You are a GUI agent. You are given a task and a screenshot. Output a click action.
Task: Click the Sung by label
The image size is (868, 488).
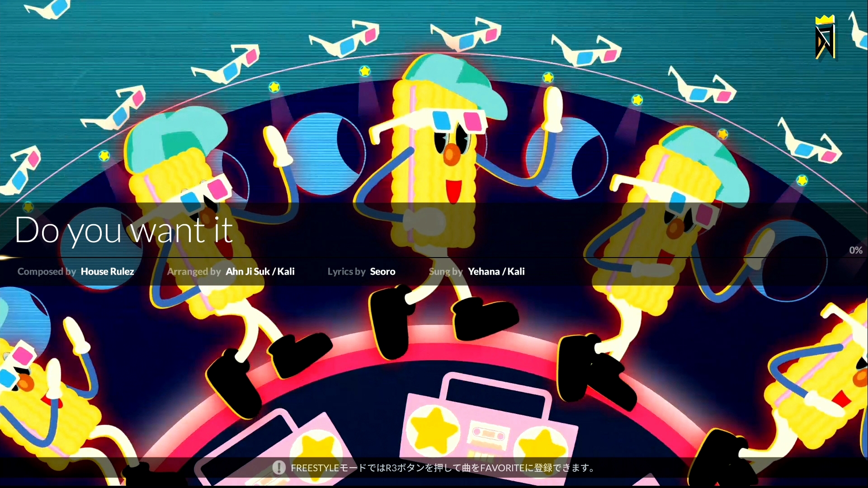point(446,272)
